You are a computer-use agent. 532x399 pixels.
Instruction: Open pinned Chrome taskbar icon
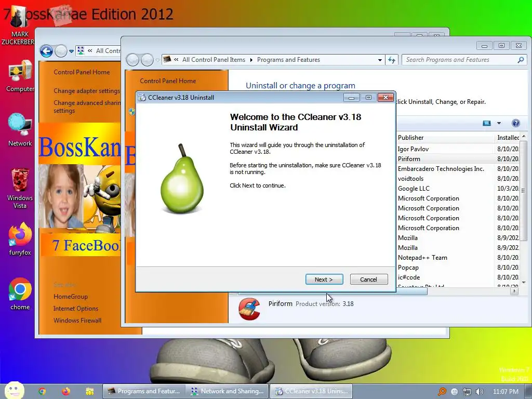(x=42, y=391)
